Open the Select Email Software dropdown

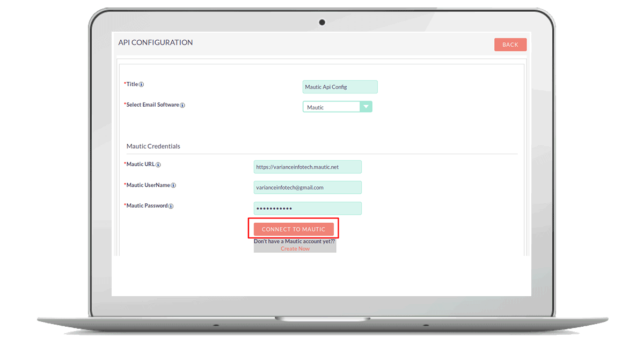tap(338, 107)
